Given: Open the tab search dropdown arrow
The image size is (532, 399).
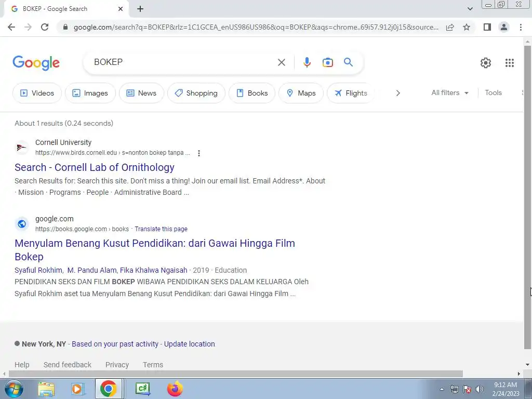Looking at the screenshot, I should [470, 9].
